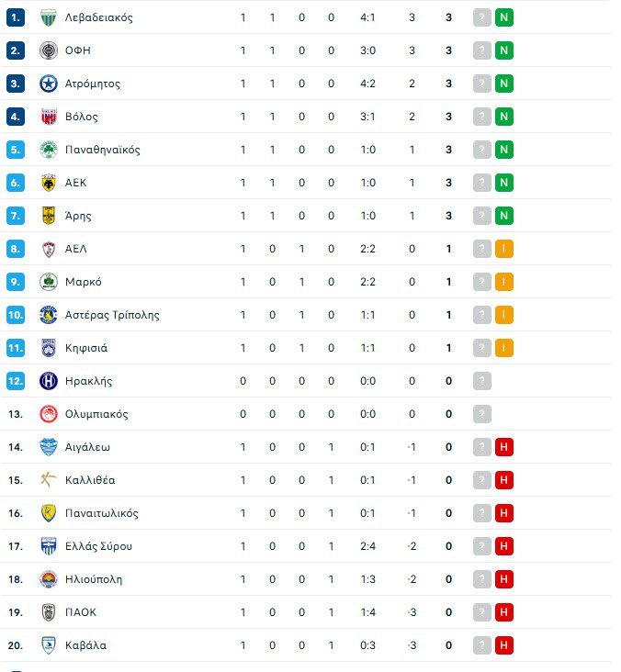Click the Λεβαδειακός team crest icon
This screenshot has height=672, width=621.
[x=49, y=17]
